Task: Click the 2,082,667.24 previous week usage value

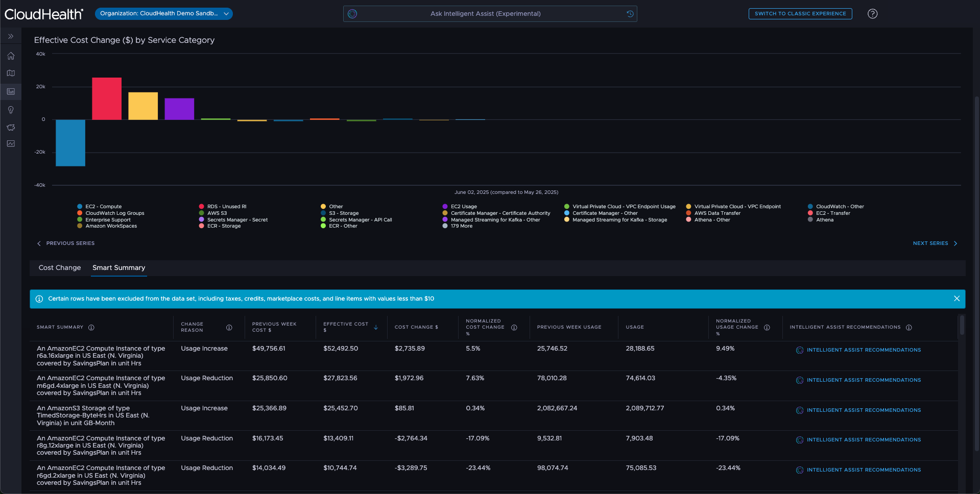Action: [557, 408]
